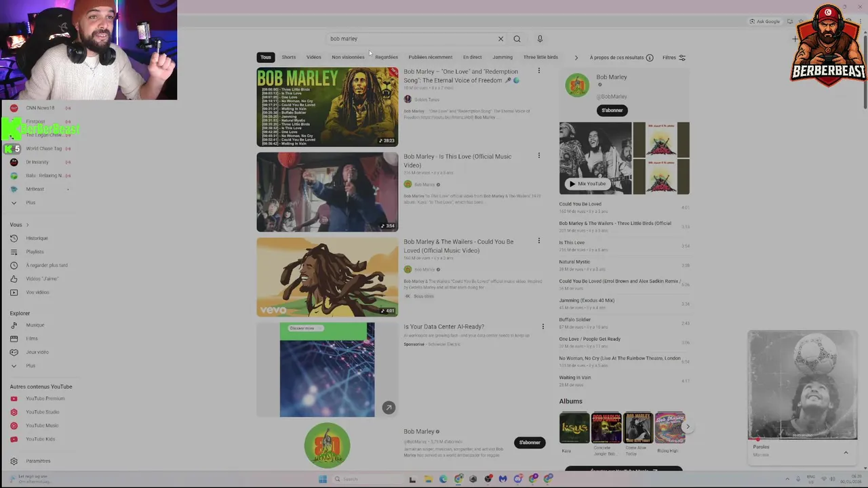Open Vos vidéos in the sidebar
The width and height of the screenshot is (868, 488).
tap(37, 293)
